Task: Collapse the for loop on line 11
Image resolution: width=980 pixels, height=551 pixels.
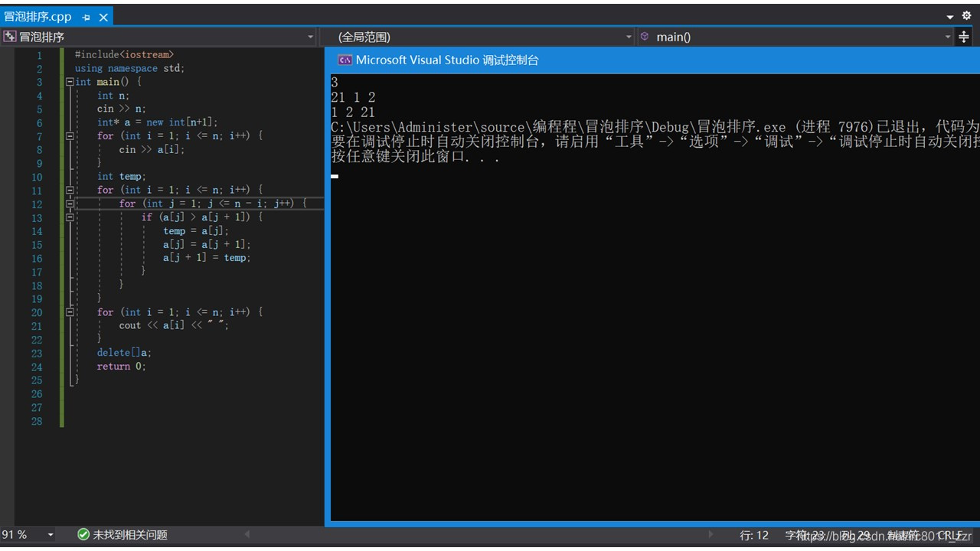Action: [x=70, y=190]
